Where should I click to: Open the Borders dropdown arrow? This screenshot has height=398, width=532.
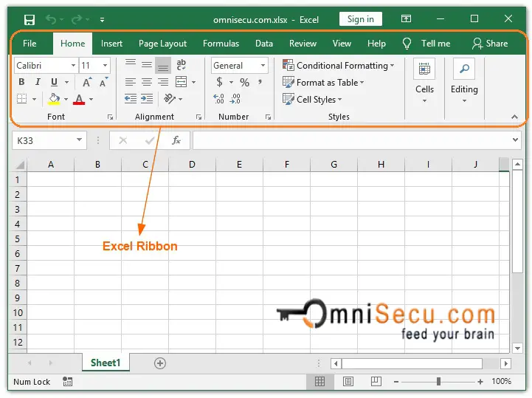[x=34, y=99]
